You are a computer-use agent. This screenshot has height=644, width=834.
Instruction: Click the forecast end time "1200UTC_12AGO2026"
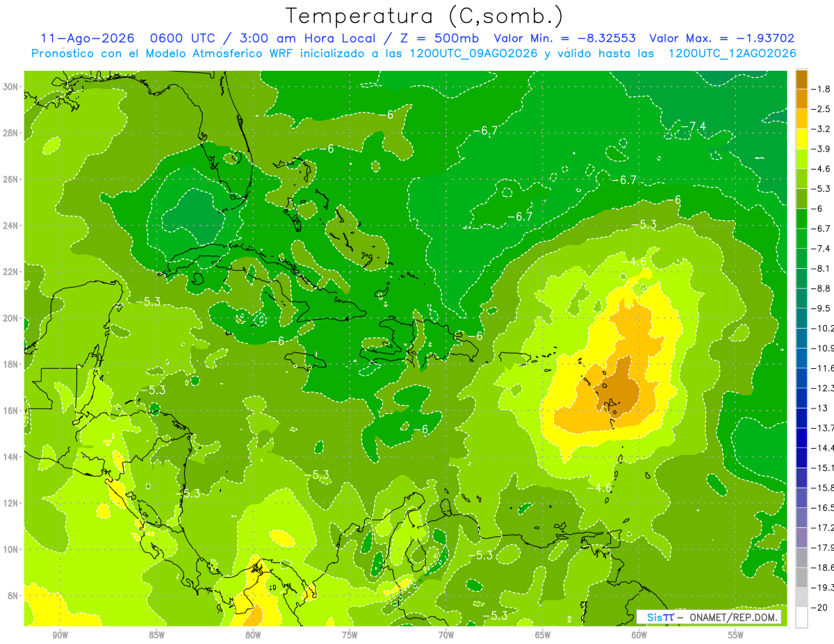click(x=732, y=53)
